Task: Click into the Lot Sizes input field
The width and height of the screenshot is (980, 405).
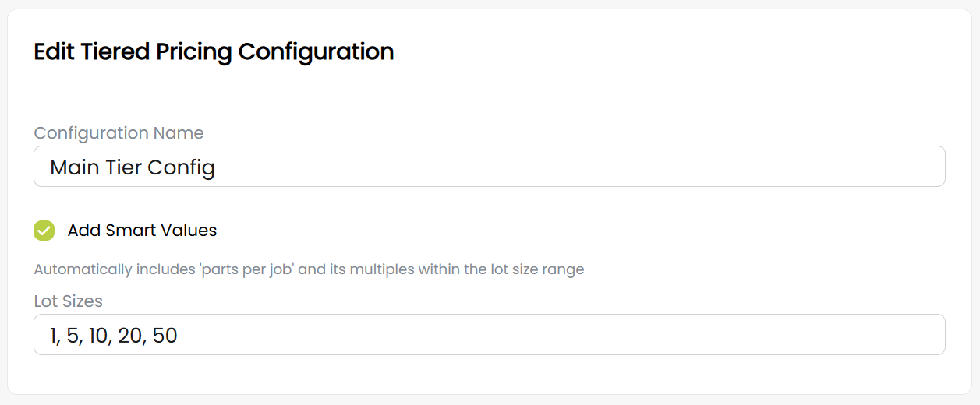Action: (x=489, y=335)
